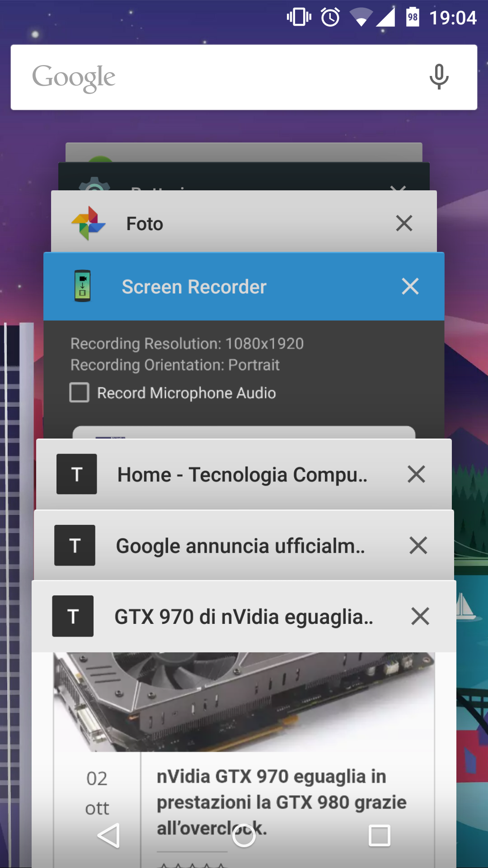The image size is (488, 868).
Task: Dismiss Google annuncia ufficialm.. card
Action: (418, 545)
